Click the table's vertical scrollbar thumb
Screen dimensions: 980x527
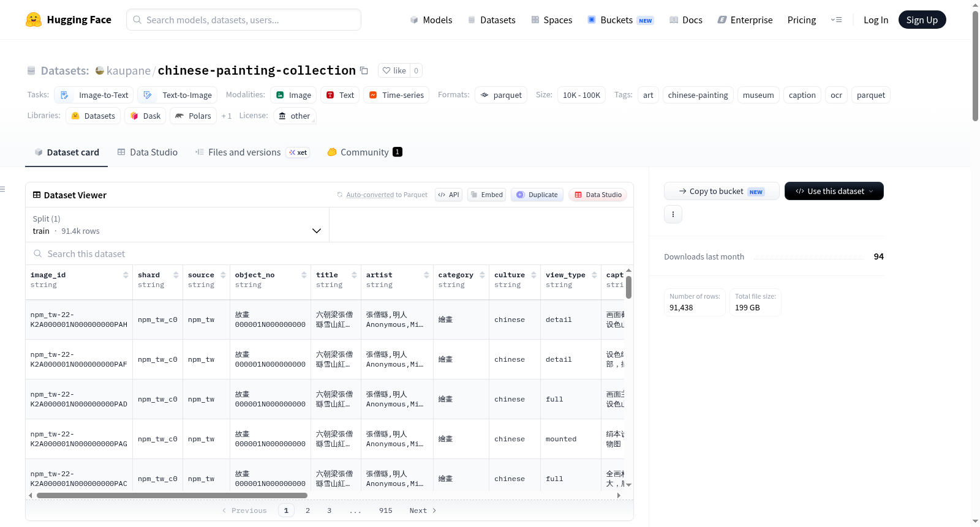(628, 287)
